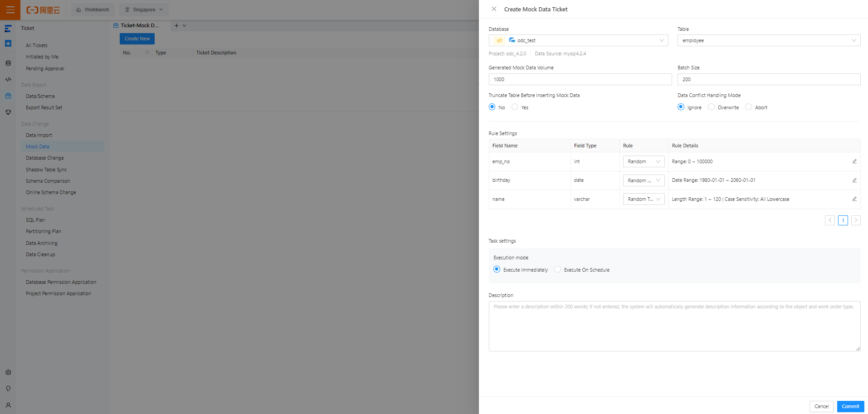Click the blue striped bars logo icon

click(x=8, y=29)
